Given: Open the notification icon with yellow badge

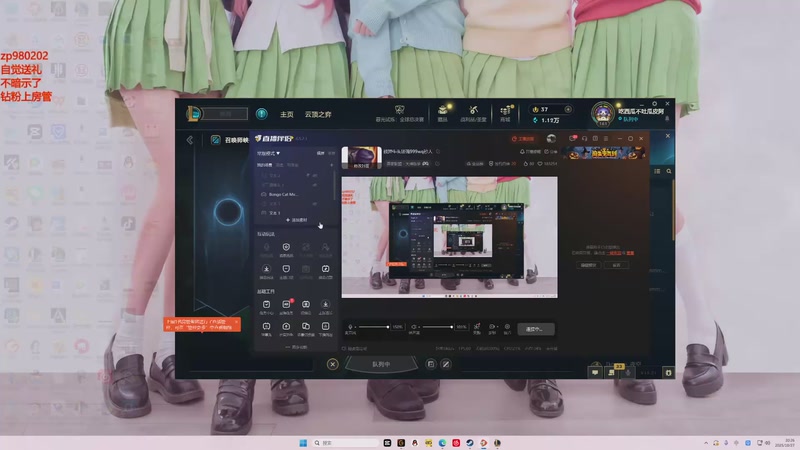Looking at the screenshot, I should tap(612, 371).
